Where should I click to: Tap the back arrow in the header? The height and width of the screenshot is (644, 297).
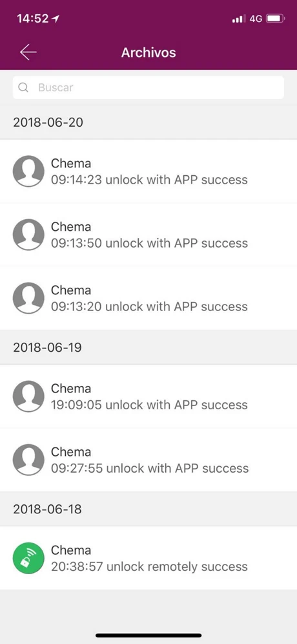(28, 52)
